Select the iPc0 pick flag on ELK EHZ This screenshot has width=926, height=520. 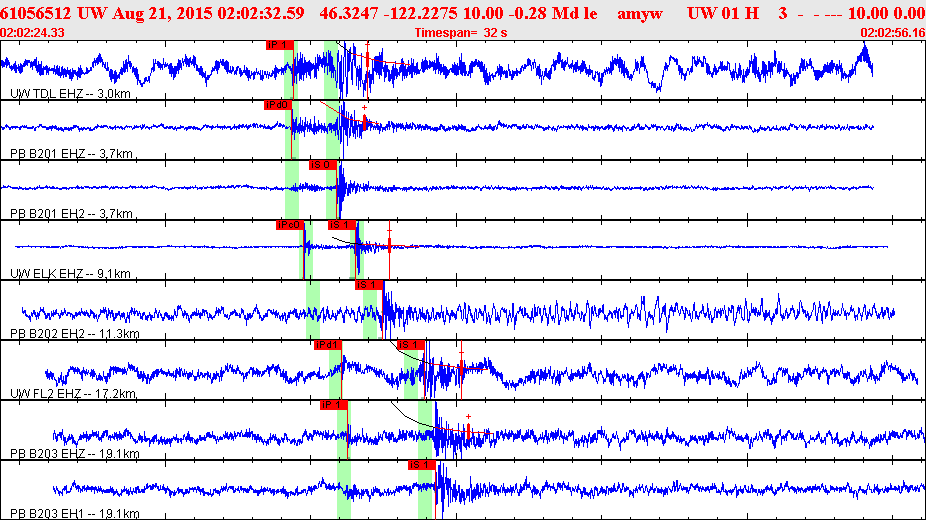[289, 225]
